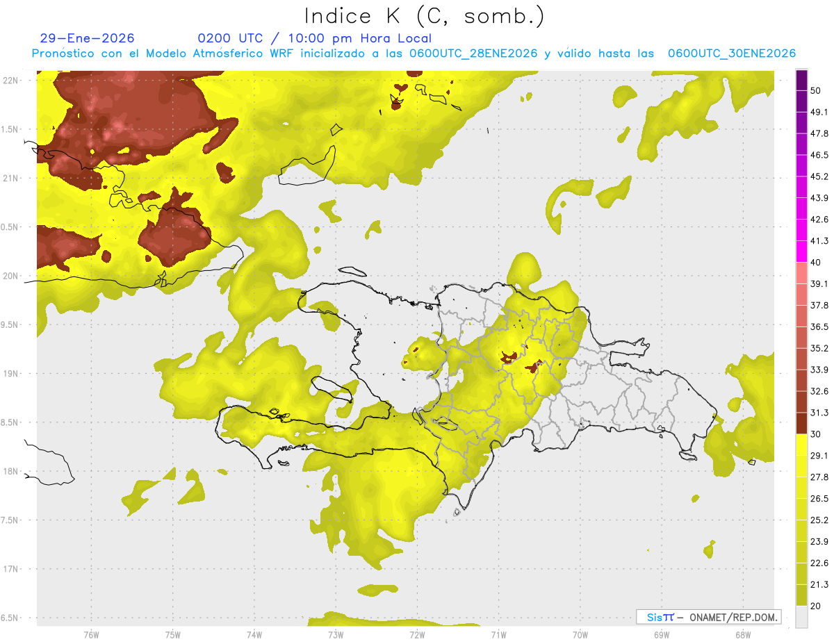Select the colorbar value "22.6"
Screen dimensions: 834x644
coord(819,563)
